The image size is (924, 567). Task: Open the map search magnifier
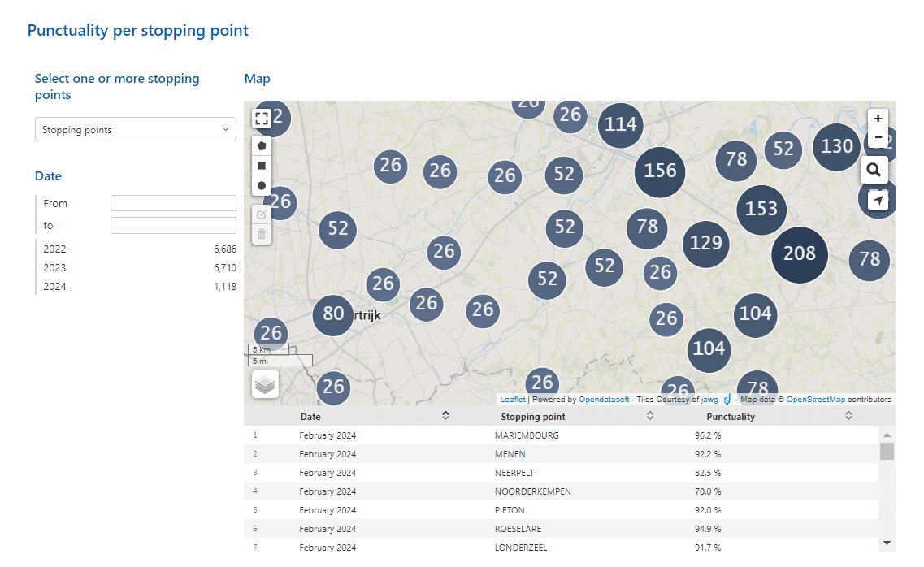click(x=874, y=170)
